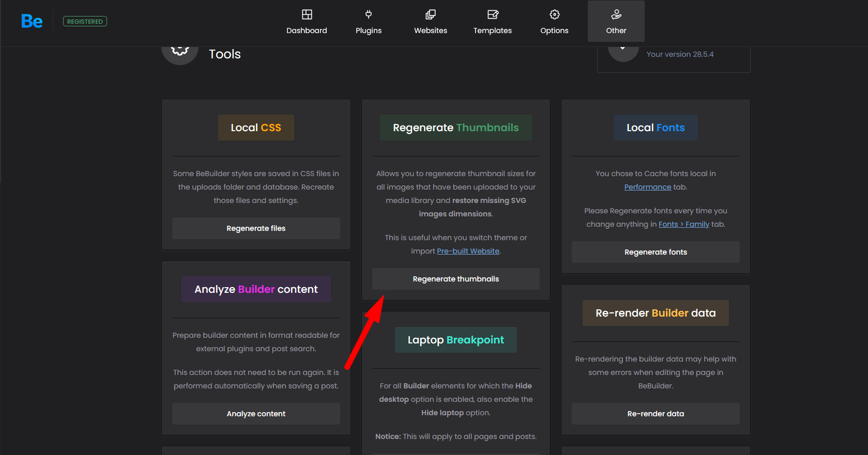Viewport: 868px width, 455px height.
Task: Click the REGISTERED status badge
Action: click(x=85, y=21)
